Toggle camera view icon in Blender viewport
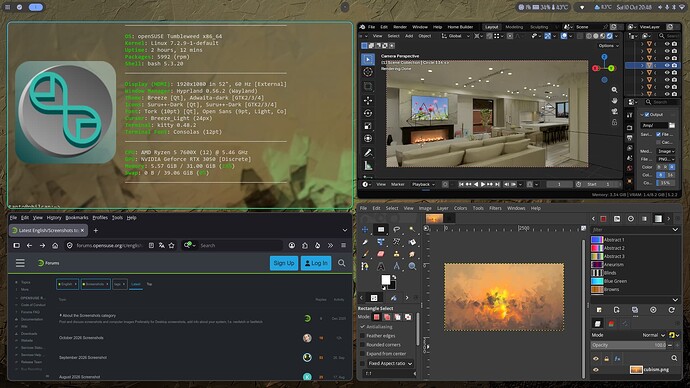This screenshot has height=388, width=690. 614,111
